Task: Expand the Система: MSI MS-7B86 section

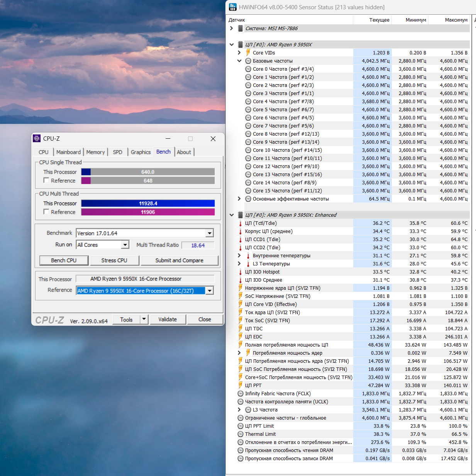Action: 231,28
